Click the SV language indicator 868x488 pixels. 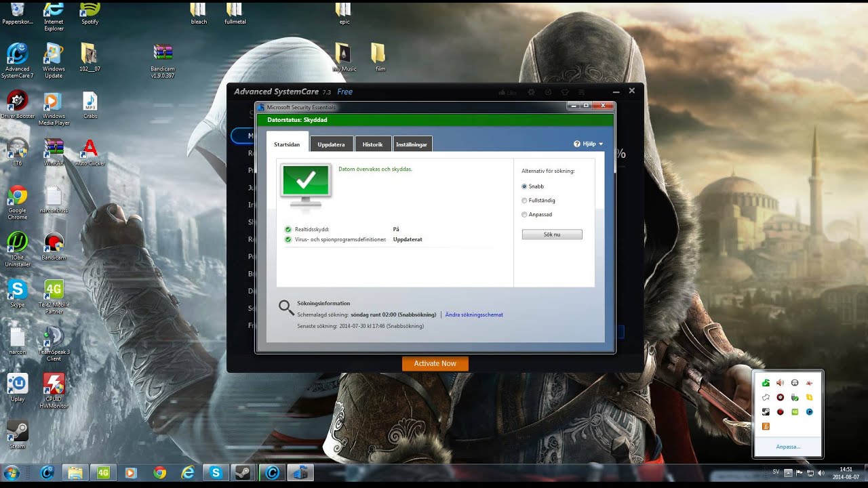click(x=776, y=472)
